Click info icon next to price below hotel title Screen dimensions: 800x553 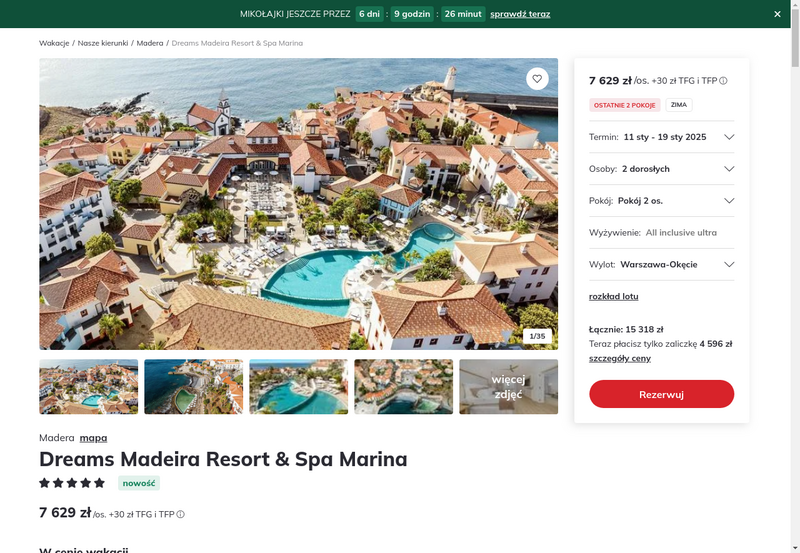coord(181,514)
